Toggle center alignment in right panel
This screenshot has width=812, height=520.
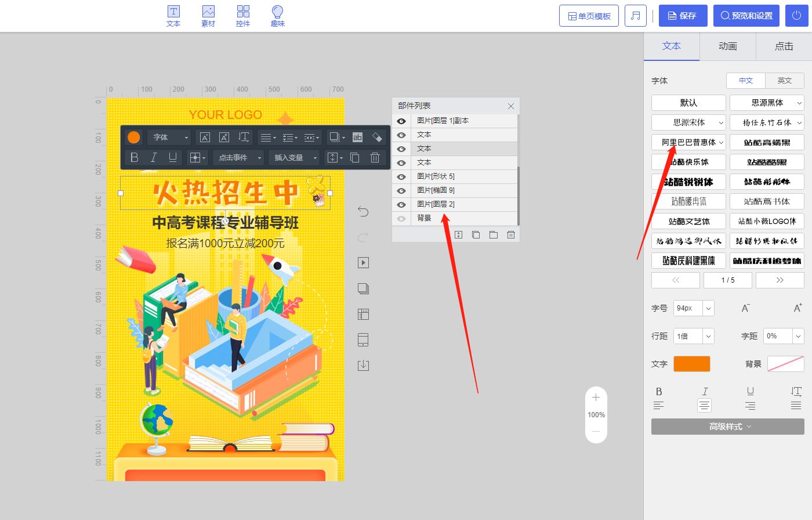[x=704, y=406]
